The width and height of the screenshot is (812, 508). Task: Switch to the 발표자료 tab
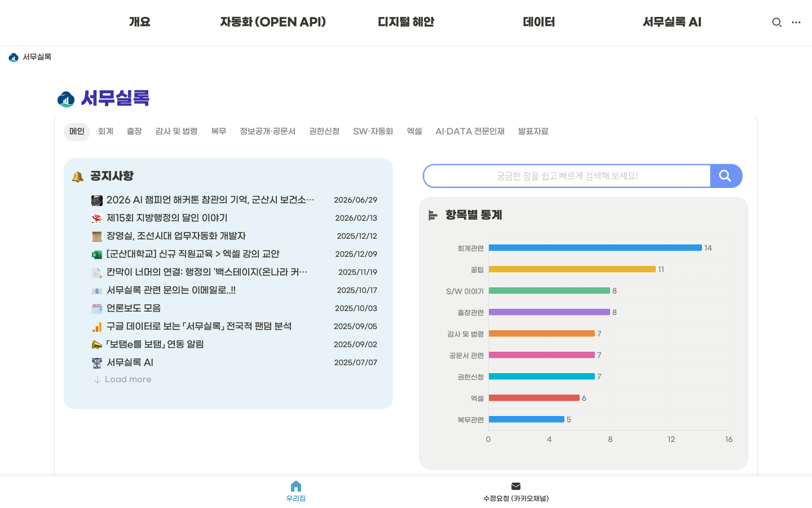pos(533,132)
